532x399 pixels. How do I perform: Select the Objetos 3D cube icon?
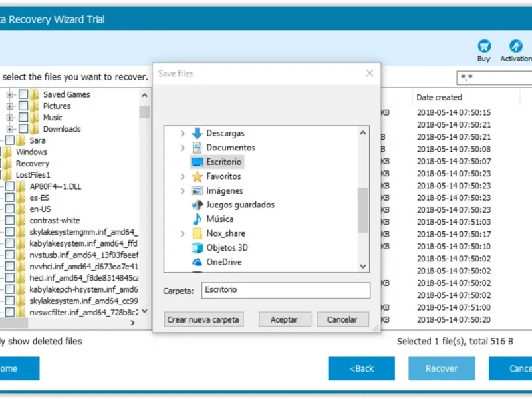click(x=197, y=248)
